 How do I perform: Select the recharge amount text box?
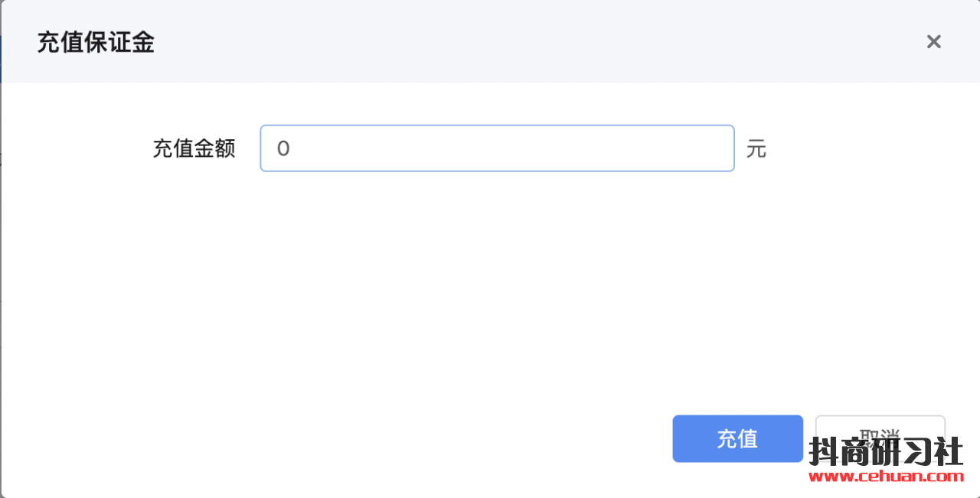click(x=497, y=148)
